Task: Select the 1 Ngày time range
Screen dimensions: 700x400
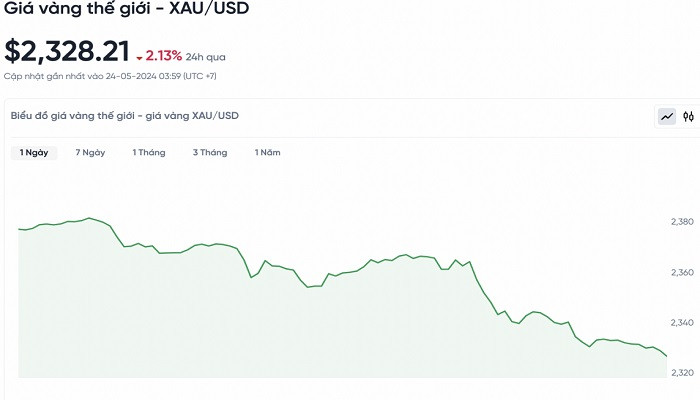Action: pyautogui.click(x=34, y=153)
